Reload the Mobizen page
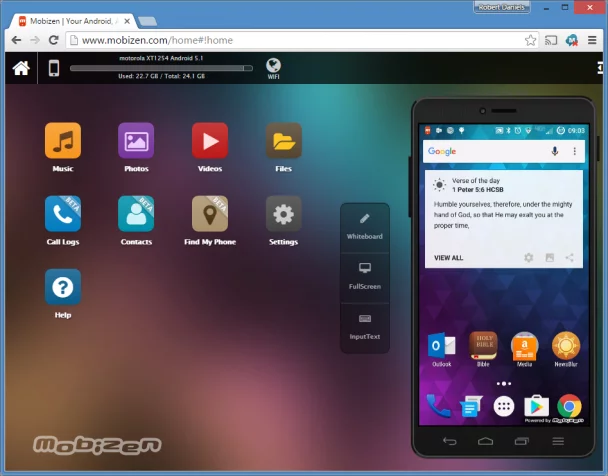The width and height of the screenshot is (608, 476). click(54, 40)
